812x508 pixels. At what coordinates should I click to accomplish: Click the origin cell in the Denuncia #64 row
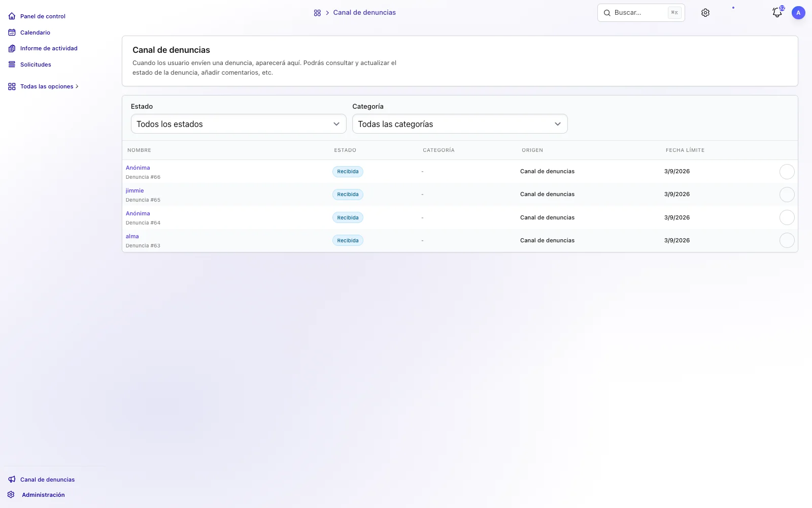(548, 217)
